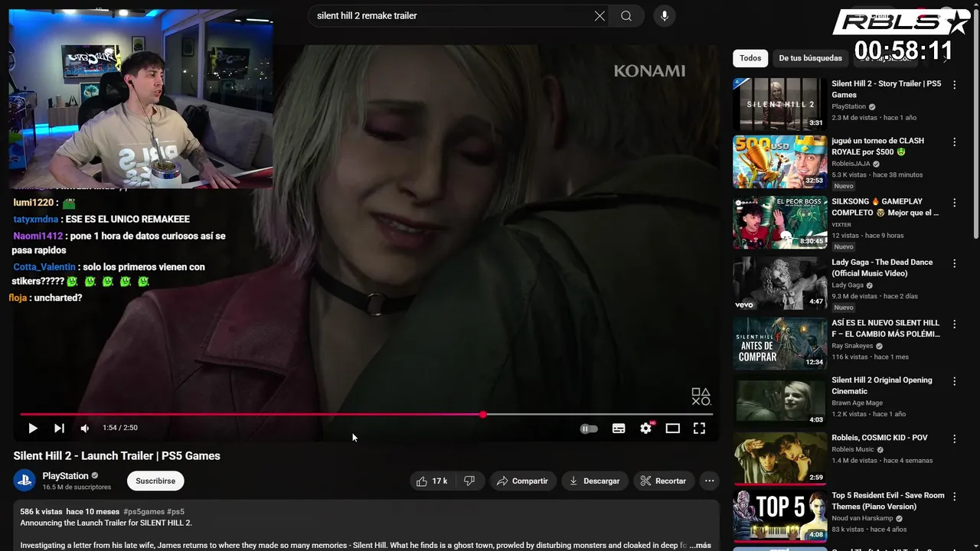Click the floja uncharted chat message
The image size is (980, 551).
45,298
